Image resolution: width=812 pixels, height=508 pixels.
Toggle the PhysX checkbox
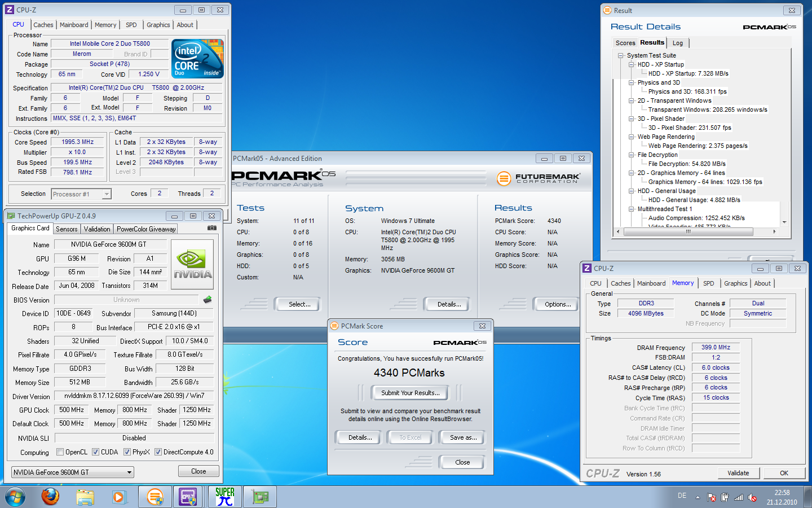point(127,452)
